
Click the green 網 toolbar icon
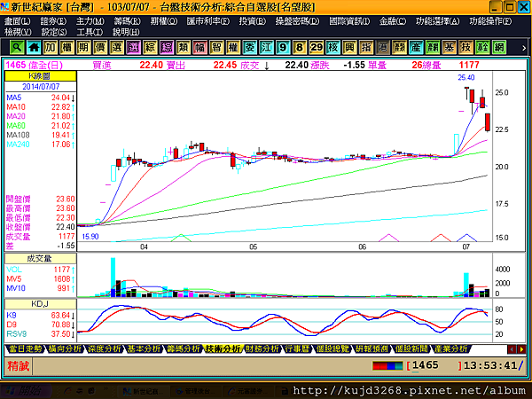point(499,47)
